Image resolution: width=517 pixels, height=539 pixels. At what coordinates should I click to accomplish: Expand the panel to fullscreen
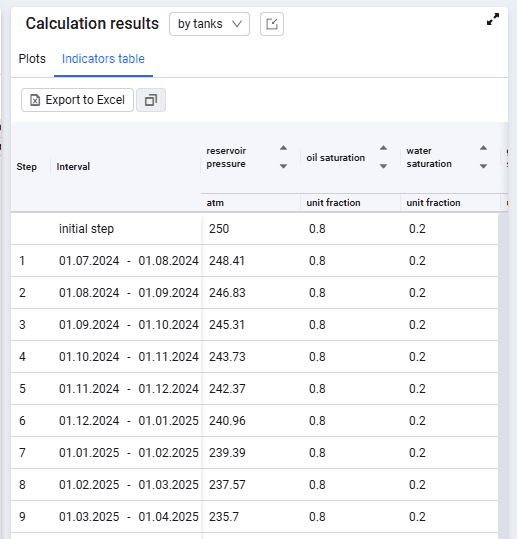pos(493,19)
